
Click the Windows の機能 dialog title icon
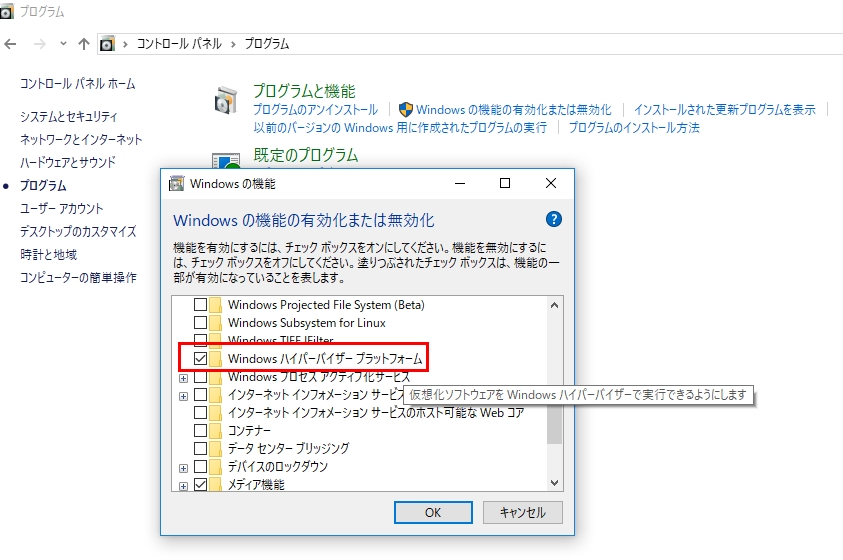[x=176, y=184]
